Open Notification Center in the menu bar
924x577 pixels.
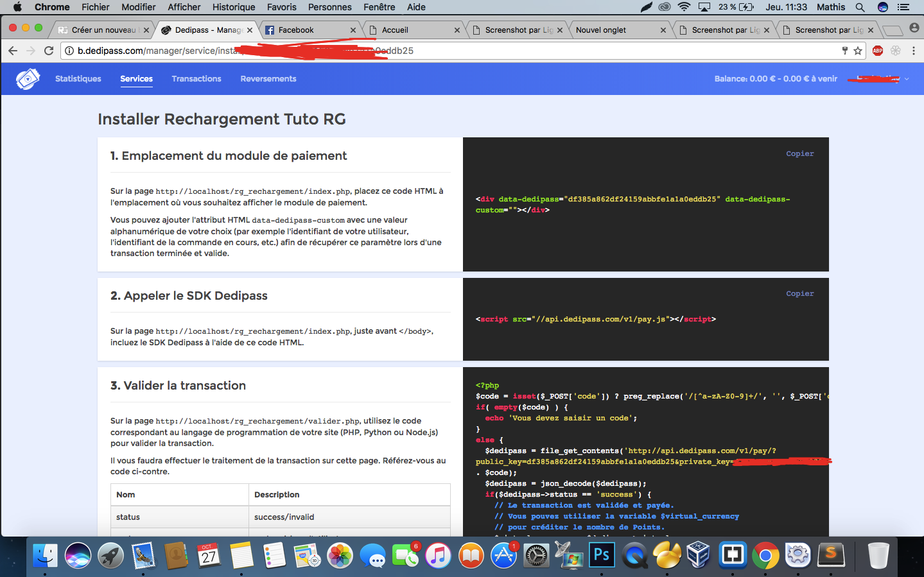[903, 7]
